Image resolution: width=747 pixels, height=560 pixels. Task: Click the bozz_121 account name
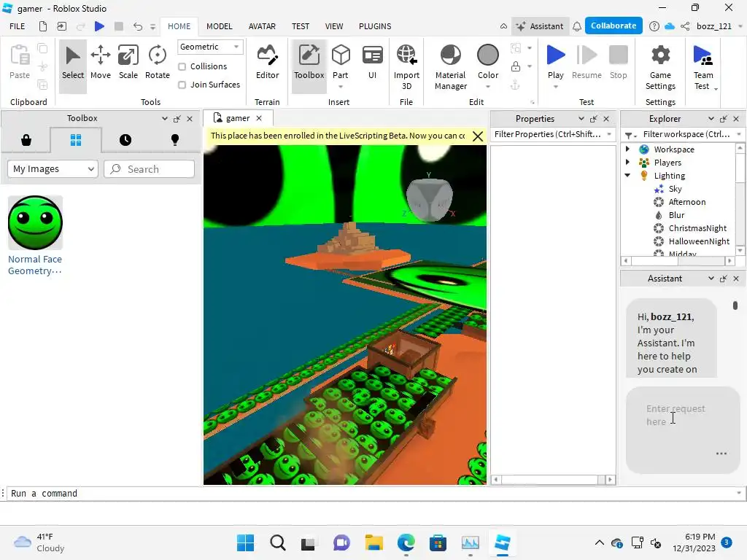point(713,26)
